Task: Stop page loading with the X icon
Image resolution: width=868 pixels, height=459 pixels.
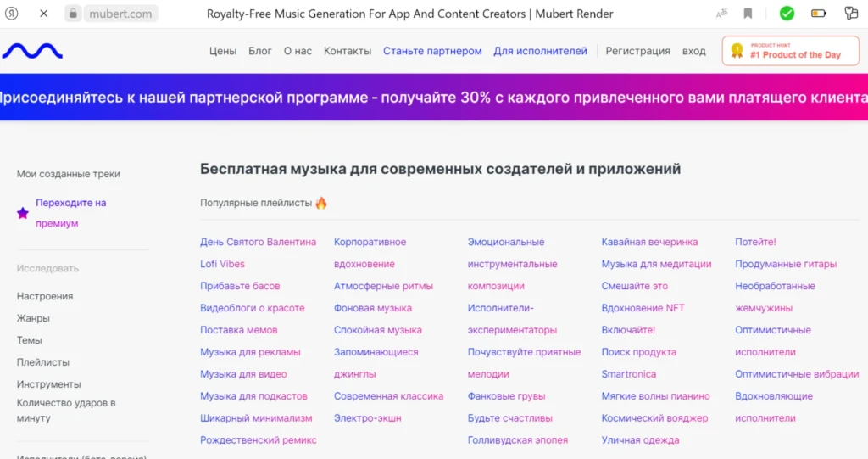Action: tap(44, 14)
